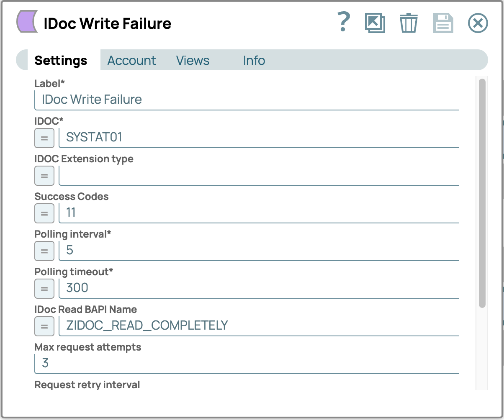Enable expression for Success Codes field

44,213
